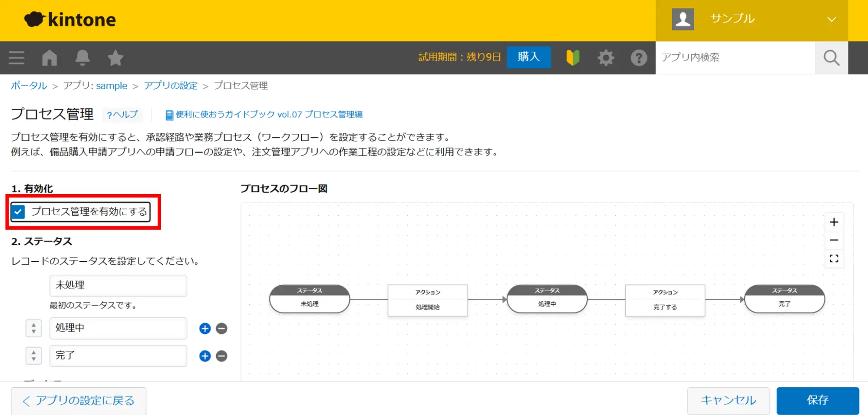Open the hamburger menu icon
Viewport: 868px width, 415px height.
(x=17, y=58)
